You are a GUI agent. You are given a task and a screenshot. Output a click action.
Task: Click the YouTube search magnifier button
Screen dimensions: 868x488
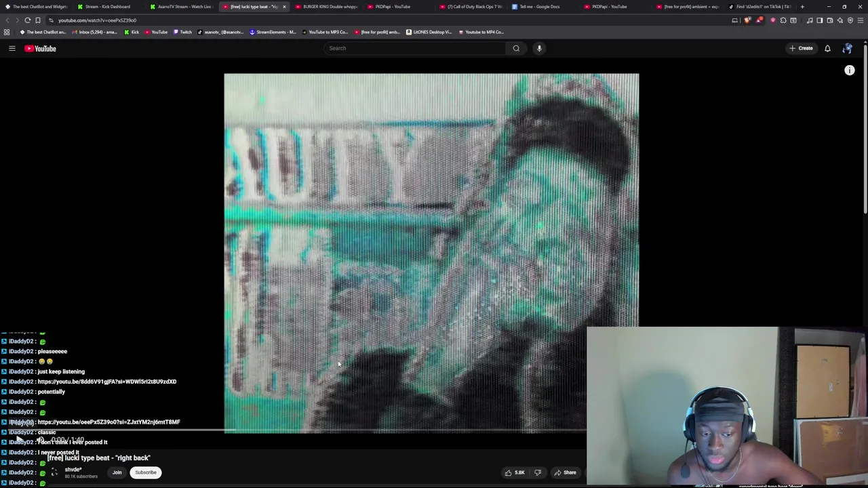[x=516, y=48]
